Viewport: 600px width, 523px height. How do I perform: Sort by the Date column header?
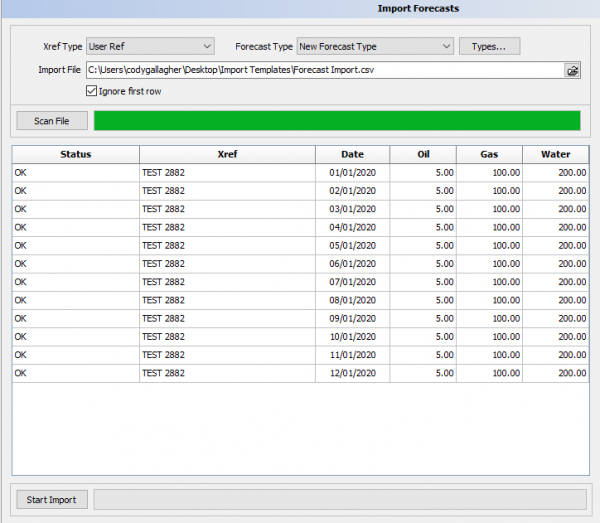(x=352, y=154)
